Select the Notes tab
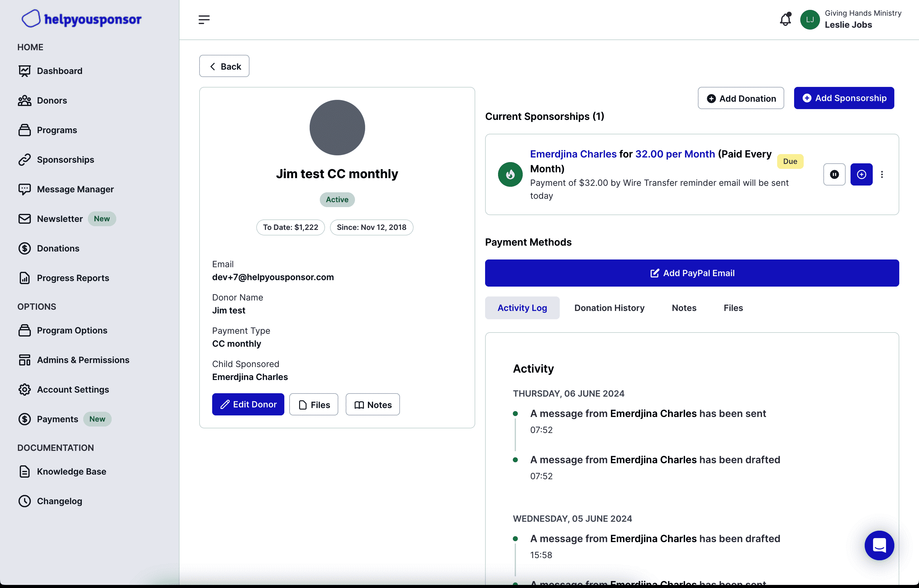The image size is (919, 588). pyautogui.click(x=684, y=308)
